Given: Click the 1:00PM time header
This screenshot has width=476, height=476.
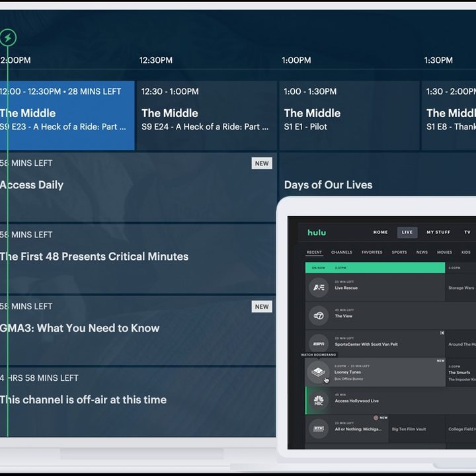Looking at the screenshot, I should (296, 60).
